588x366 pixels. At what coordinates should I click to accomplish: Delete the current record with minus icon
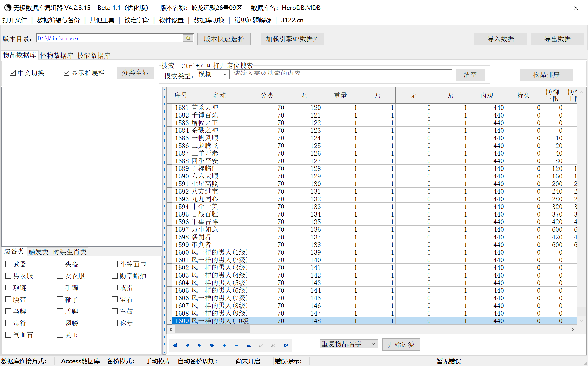237,345
